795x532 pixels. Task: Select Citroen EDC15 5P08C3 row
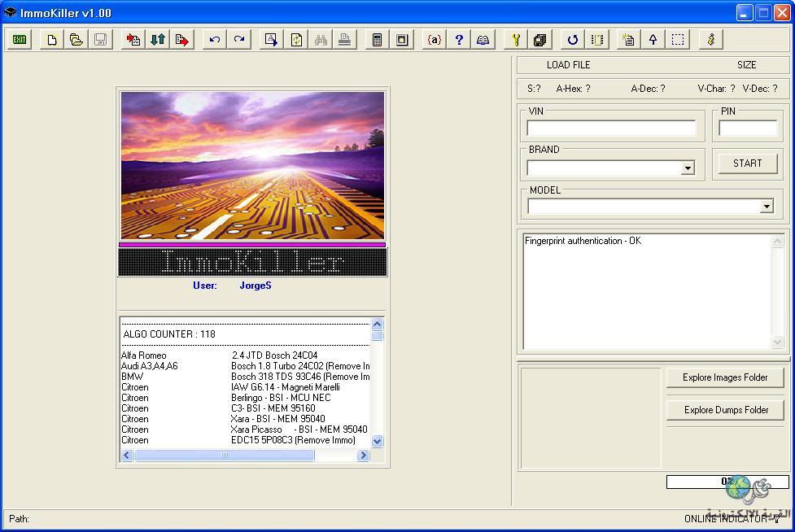[x=246, y=440]
